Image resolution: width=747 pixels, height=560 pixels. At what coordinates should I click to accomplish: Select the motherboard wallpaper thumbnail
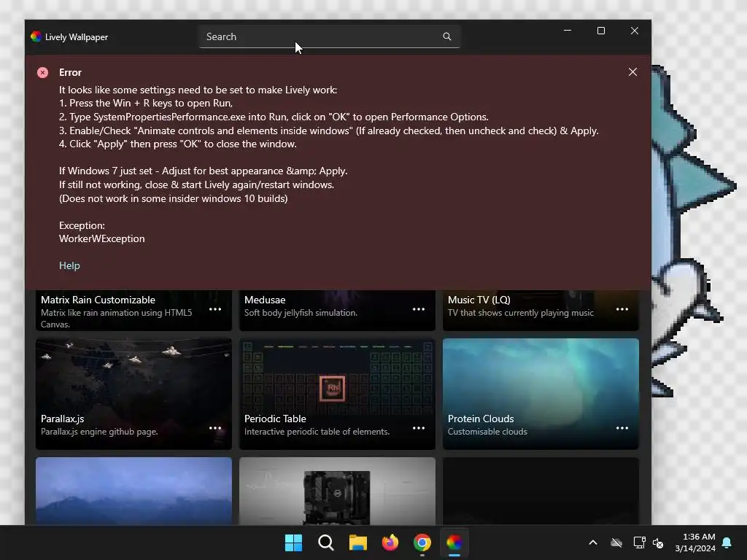[x=337, y=491]
